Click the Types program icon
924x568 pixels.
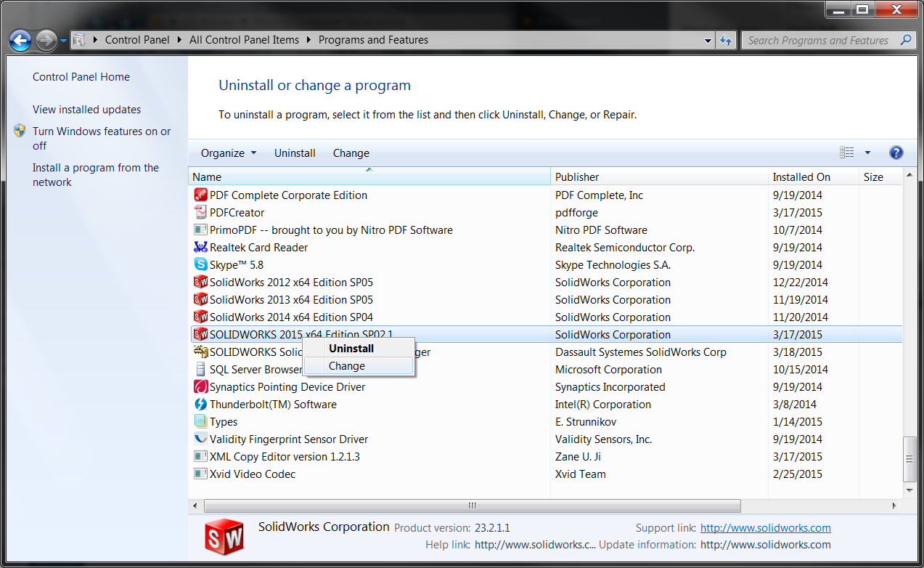201,421
